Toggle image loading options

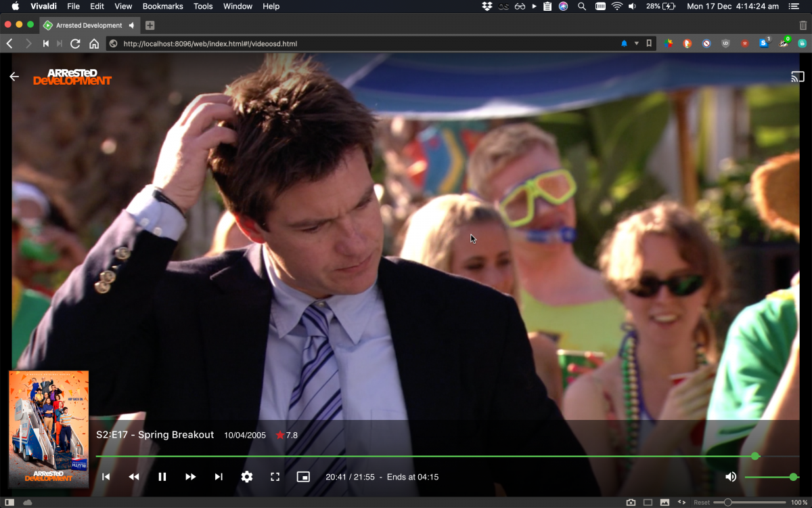(x=664, y=503)
